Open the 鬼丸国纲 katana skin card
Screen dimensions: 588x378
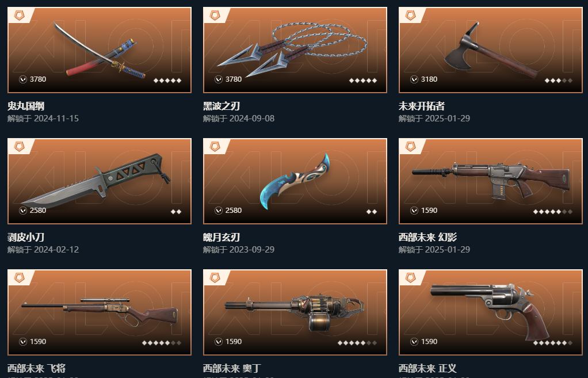pos(100,50)
